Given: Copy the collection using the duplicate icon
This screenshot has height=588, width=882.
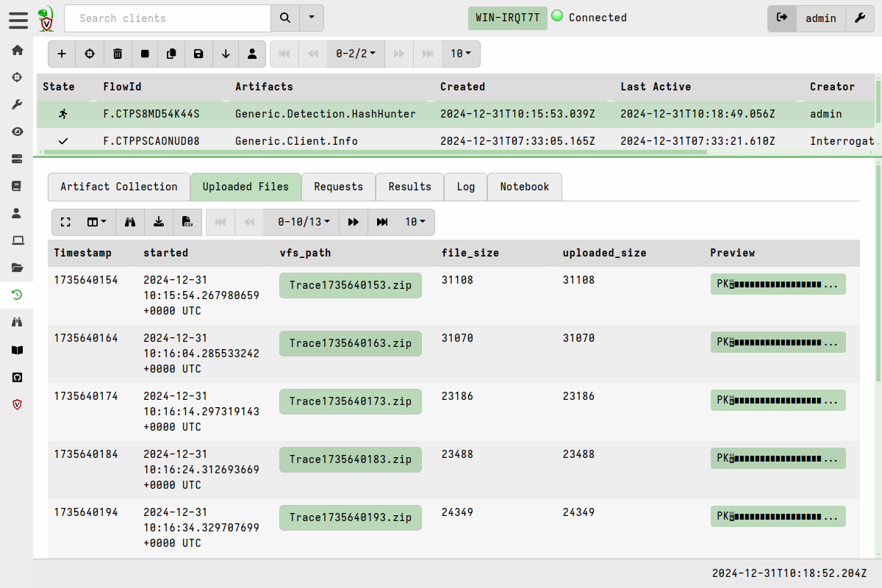Looking at the screenshot, I should pos(171,54).
